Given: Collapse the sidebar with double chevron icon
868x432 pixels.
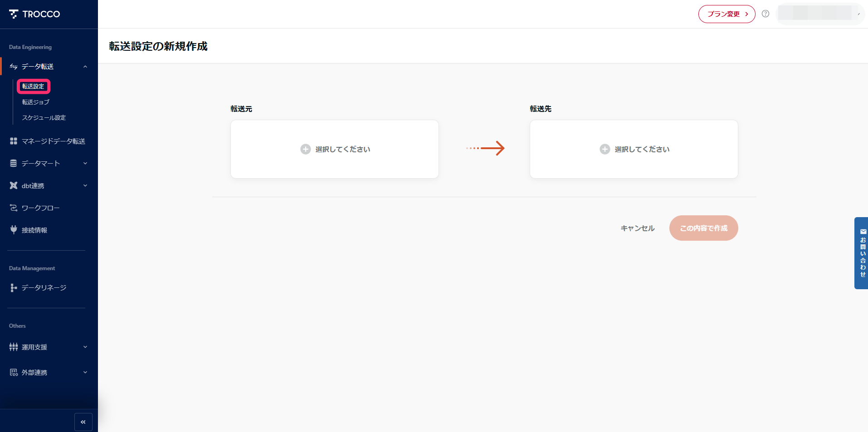Looking at the screenshot, I should click(x=83, y=422).
